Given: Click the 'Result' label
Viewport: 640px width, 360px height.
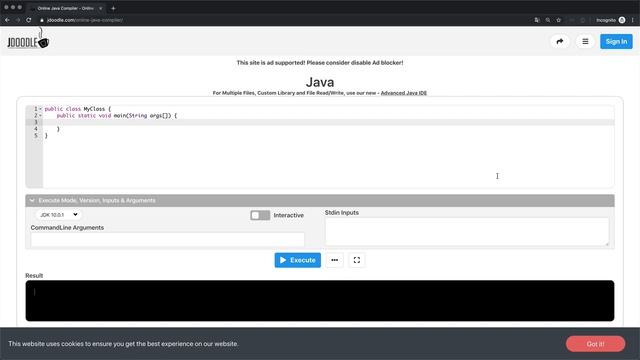Looking at the screenshot, I should [x=34, y=276].
